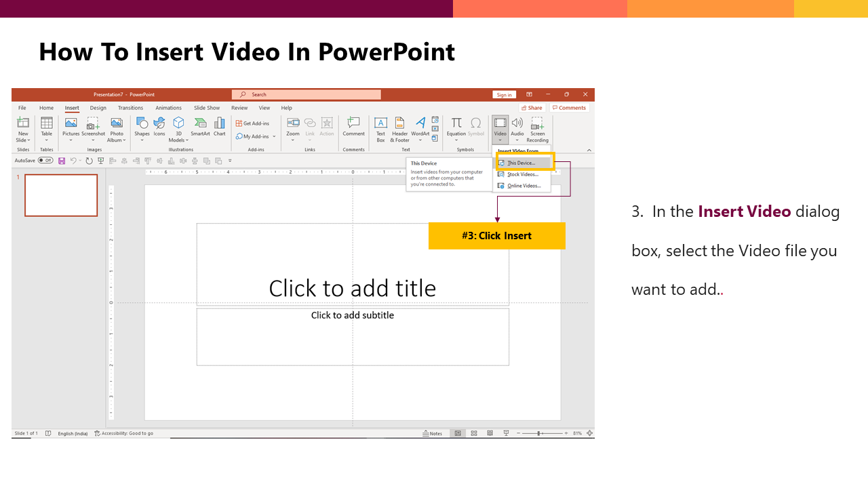Open Ribbon Display Options button

[x=529, y=95]
